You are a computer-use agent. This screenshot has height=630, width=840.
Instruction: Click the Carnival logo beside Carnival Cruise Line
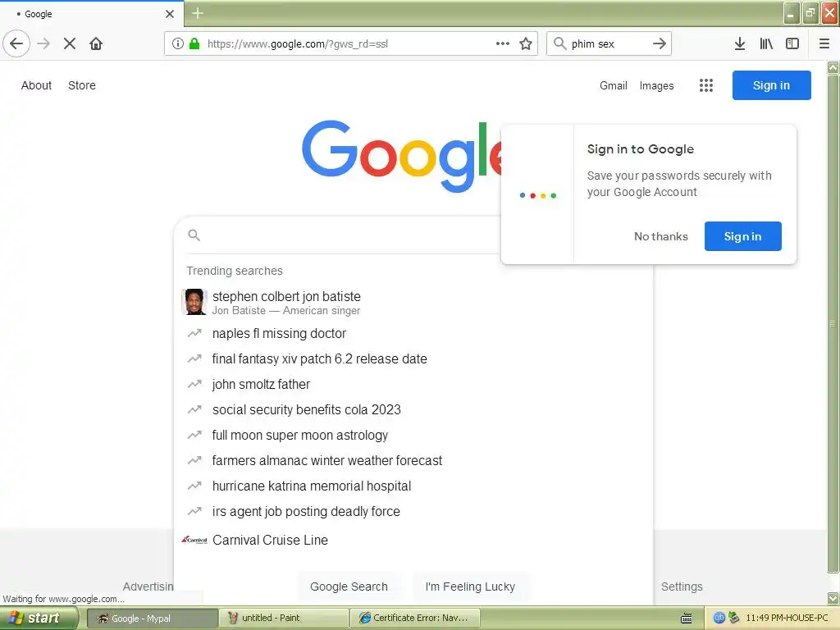click(194, 540)
